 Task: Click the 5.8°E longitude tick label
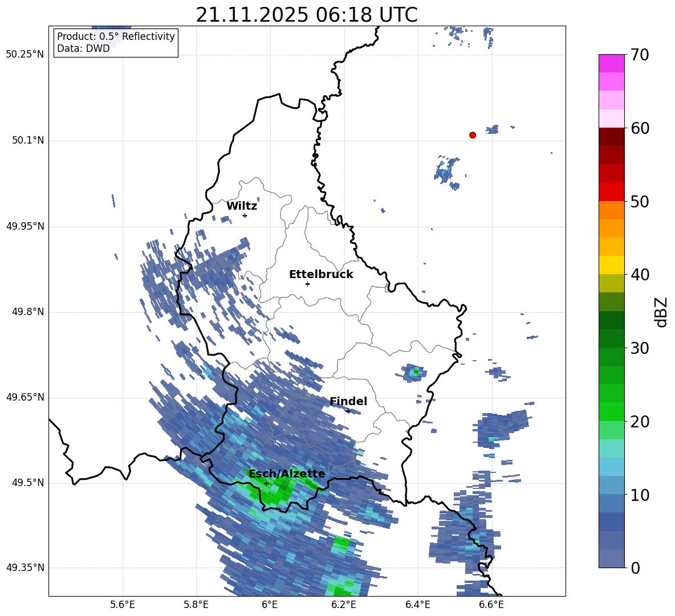(196, 605)
